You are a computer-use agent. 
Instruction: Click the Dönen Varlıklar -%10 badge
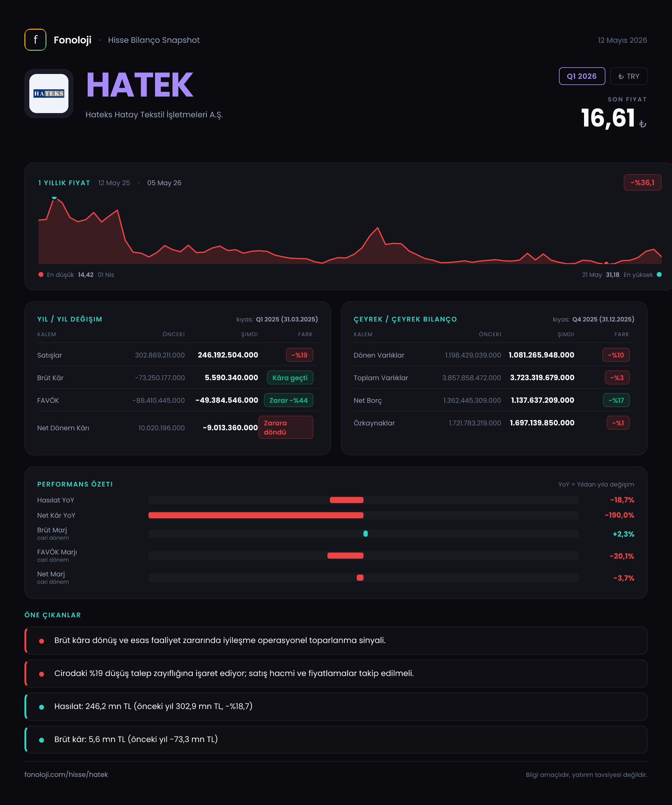pyautogui.click(x=616, y=355)
